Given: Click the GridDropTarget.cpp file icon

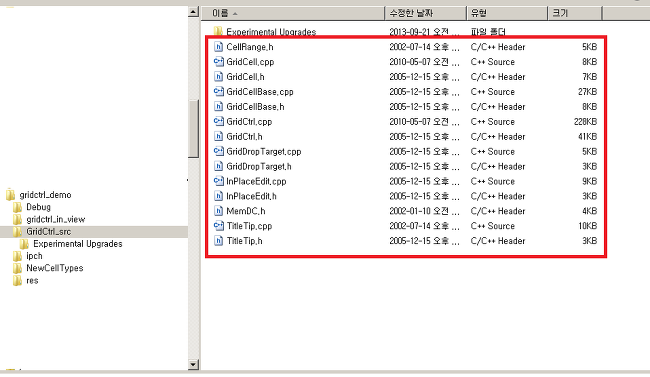Looking at the screenshot, I should pyautogui.click(x=218, y=151).
